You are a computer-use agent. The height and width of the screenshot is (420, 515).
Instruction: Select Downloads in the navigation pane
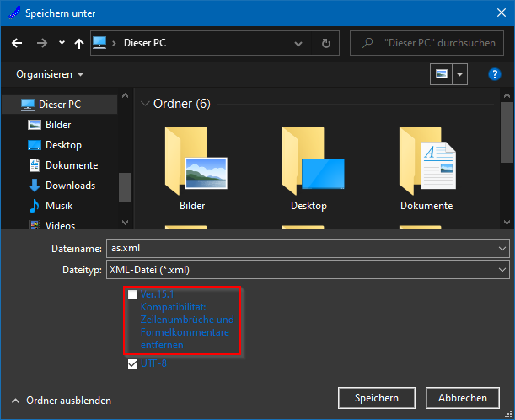(x=69, y=186)
